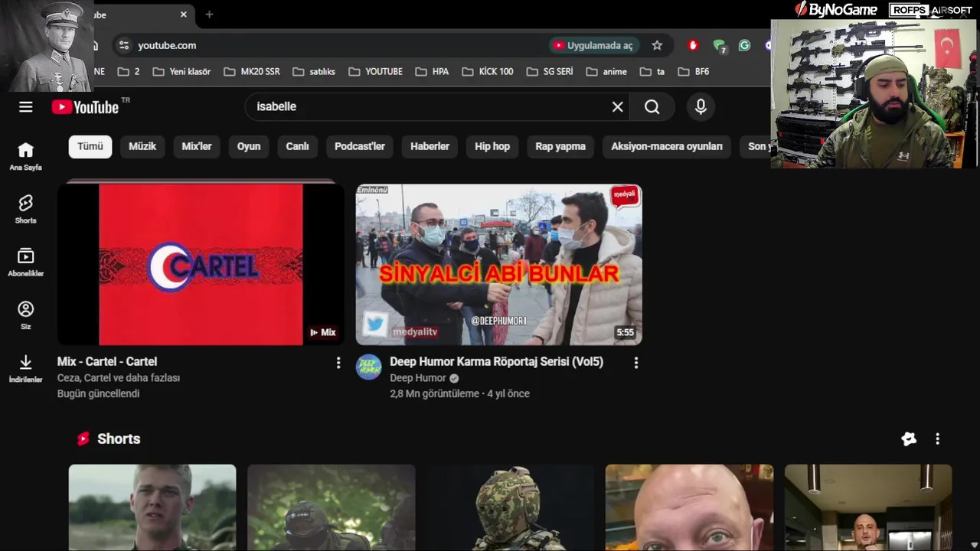Open the YOUTUBE bookmarks folder
980x551 pixels.
click(x=375, y=71)
